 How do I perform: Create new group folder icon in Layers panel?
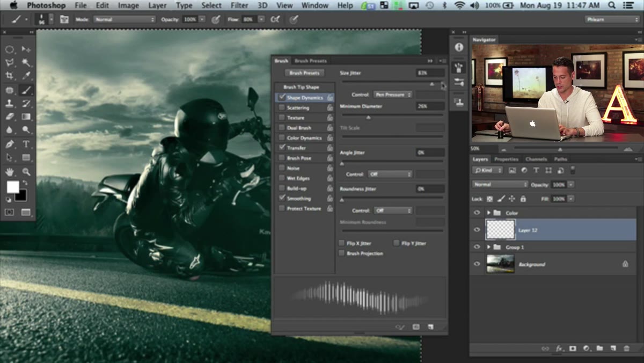[x=599, y=348]
